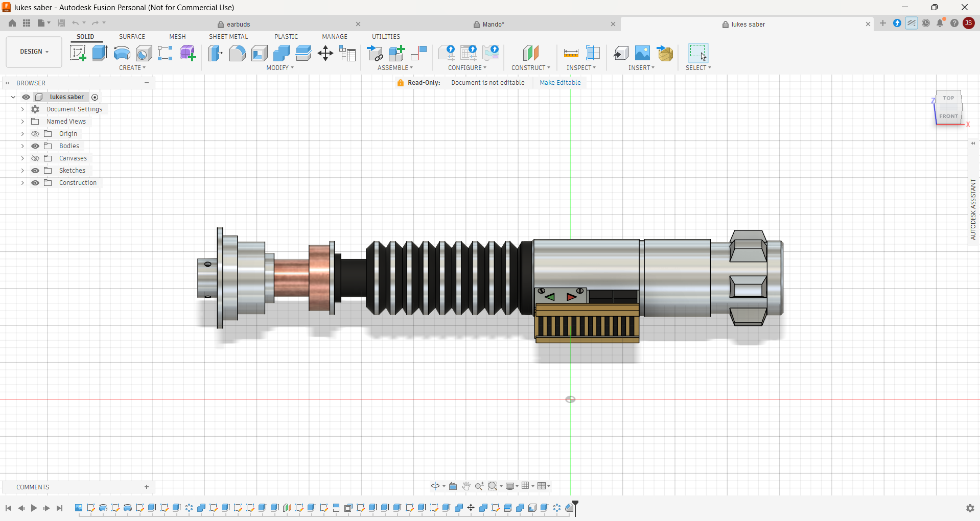Select the Move/Copy tool
This screenshot has width=980, height=521.
(325, 53)
